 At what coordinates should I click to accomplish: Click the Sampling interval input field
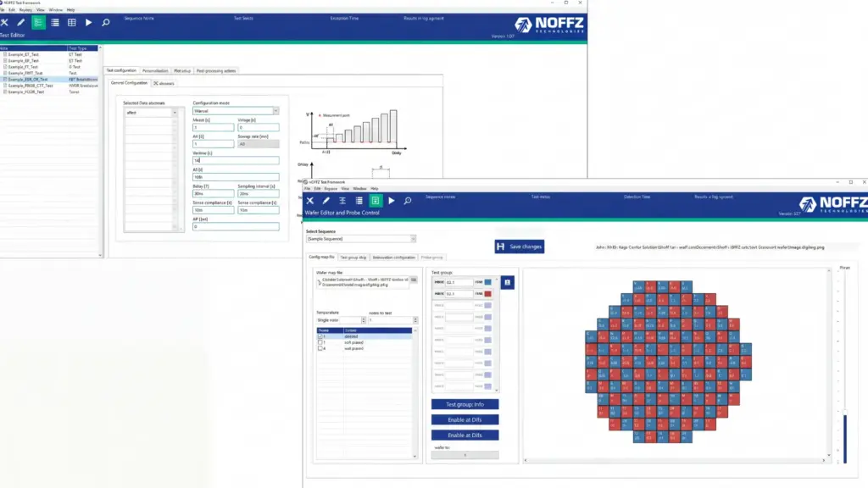pos(259,194)
